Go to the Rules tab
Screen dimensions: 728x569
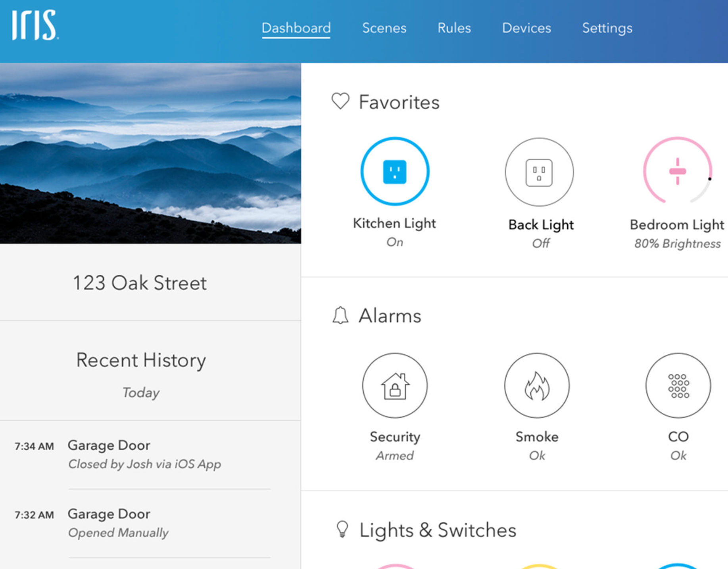454,28
